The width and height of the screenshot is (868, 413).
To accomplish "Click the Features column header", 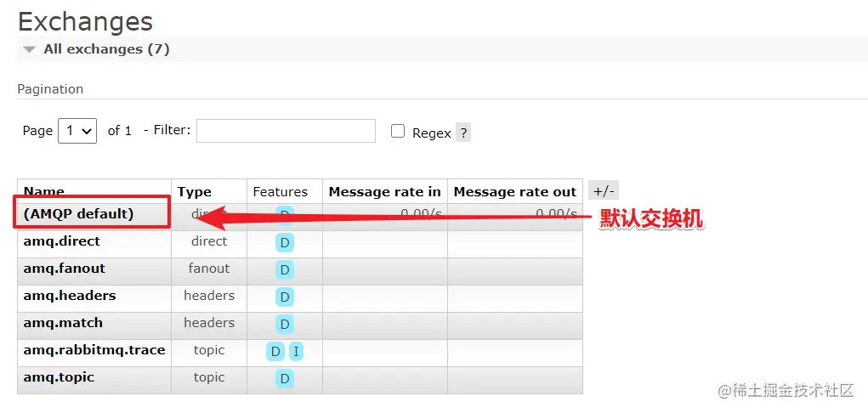I will click(280, 191).
